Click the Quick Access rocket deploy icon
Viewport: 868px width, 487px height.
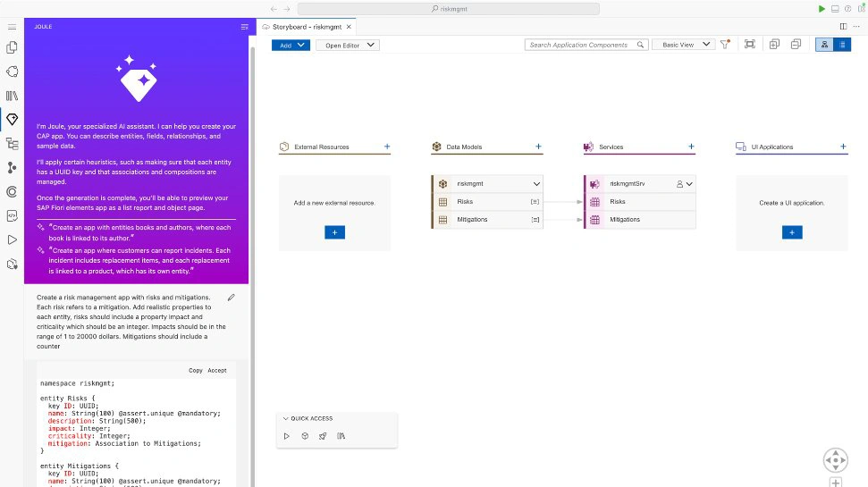[x=323, y=436]
